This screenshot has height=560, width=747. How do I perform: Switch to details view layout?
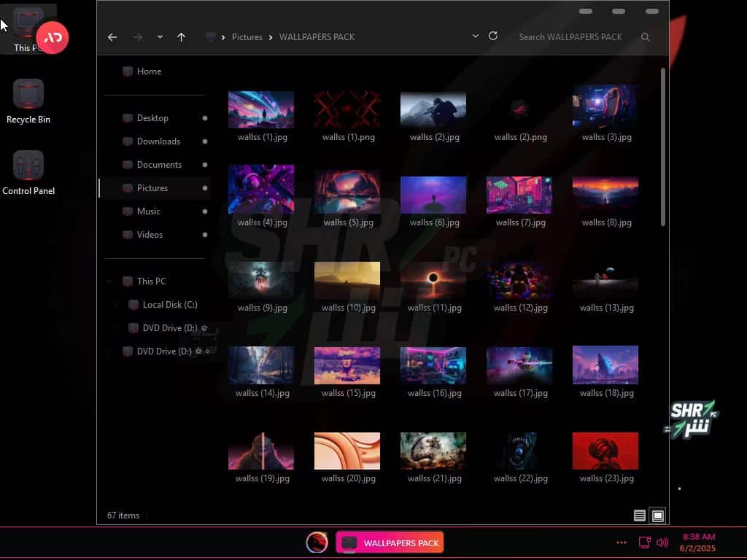click(x=639, y=516)
